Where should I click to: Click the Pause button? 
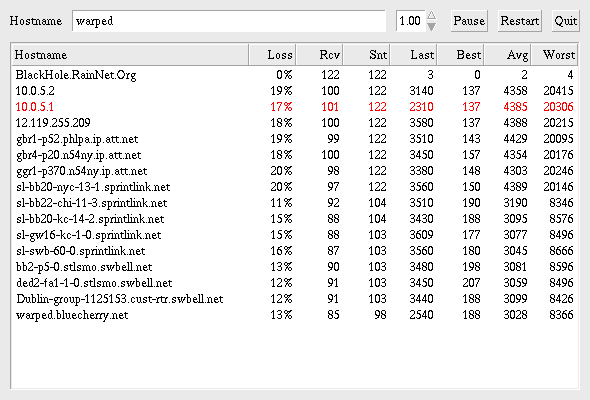click(469, 21)
